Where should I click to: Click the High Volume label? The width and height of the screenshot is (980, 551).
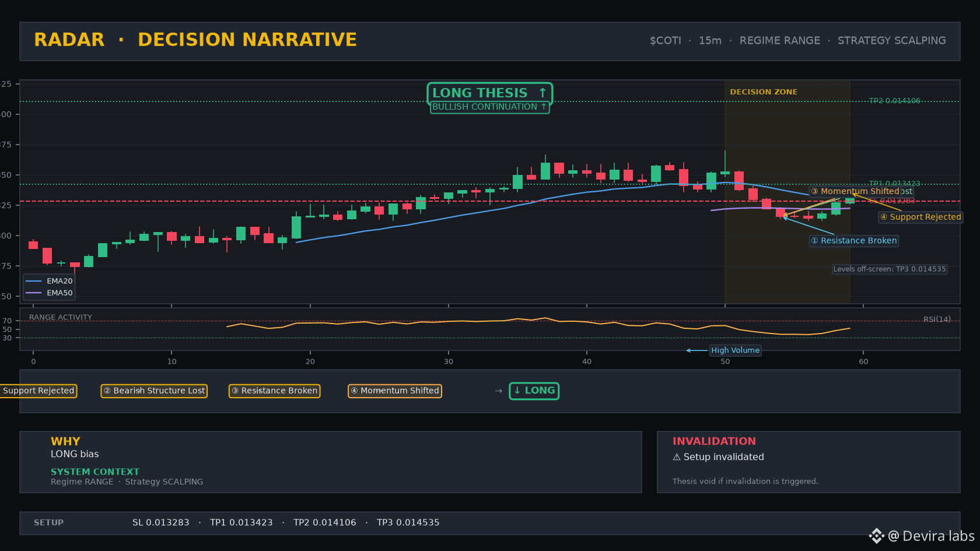coord(735,350)
